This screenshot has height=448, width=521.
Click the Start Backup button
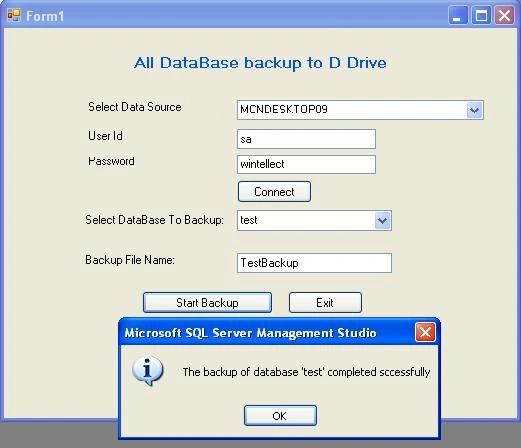[x=207, y=303]
